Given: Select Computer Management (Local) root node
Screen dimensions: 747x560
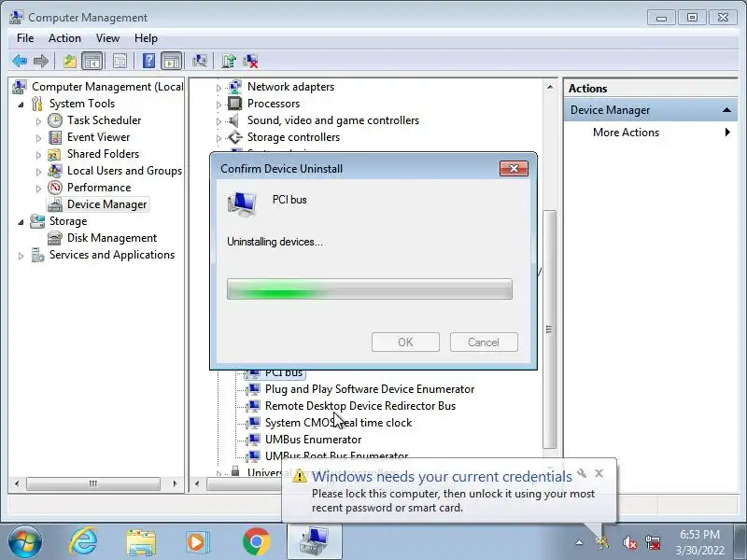Looking at the screenshot, I should tap(107, 87).
